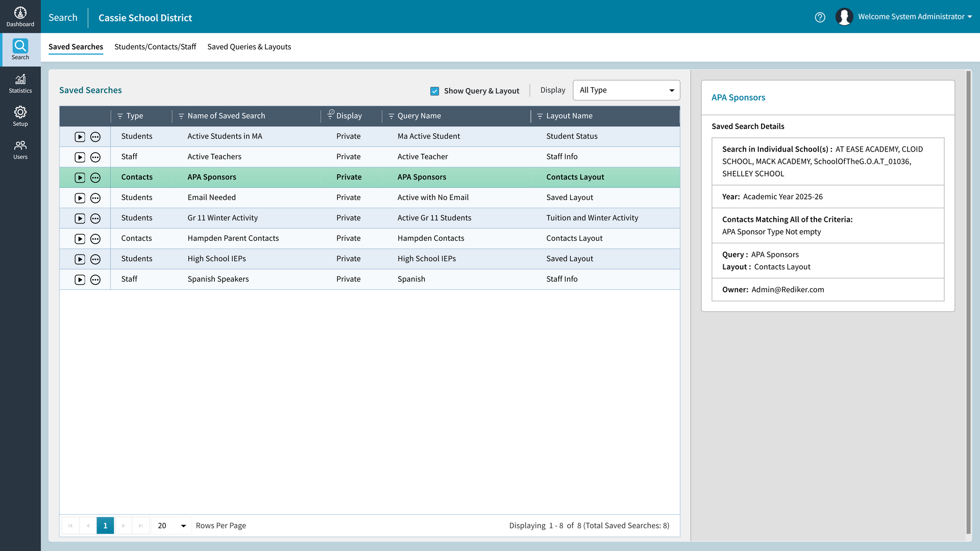
Task: Toggle the Layout Name column filter
Action: 541,116
